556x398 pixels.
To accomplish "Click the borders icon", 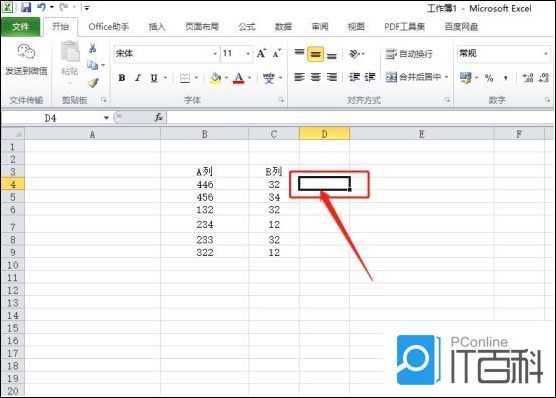I will click(x=185, y=78).
